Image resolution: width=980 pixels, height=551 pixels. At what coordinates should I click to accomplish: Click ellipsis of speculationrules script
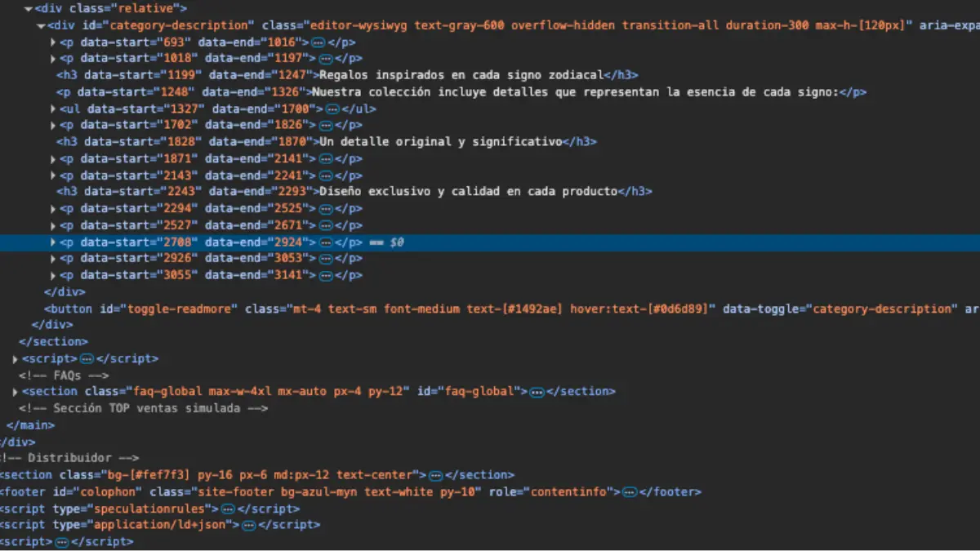tap(228, 509)
